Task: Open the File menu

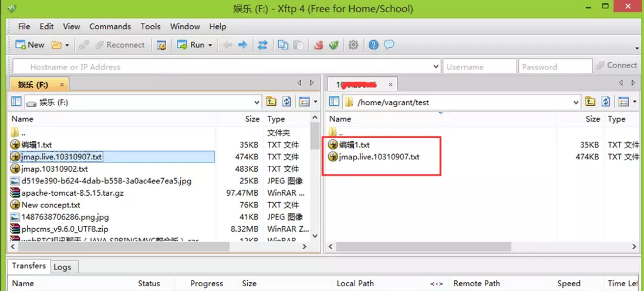Action: (24, 26)
